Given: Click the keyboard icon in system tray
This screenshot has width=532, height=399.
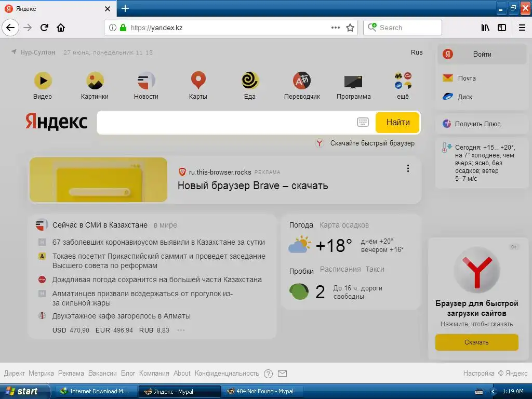Looking at the screenshot, I should tap(478, 392).
